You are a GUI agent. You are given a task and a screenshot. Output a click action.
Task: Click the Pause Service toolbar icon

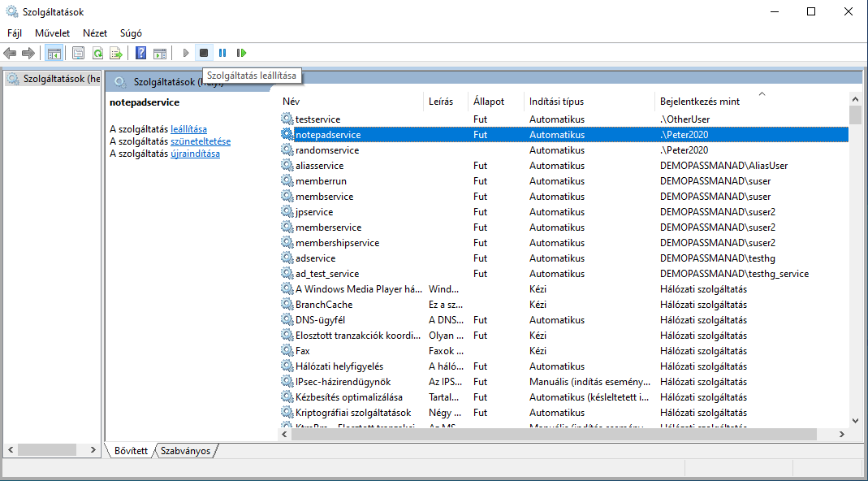[x=222, y=53]
